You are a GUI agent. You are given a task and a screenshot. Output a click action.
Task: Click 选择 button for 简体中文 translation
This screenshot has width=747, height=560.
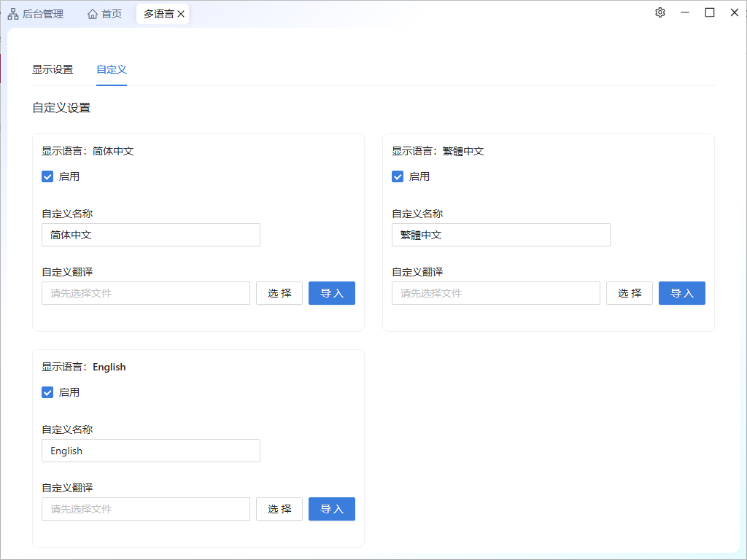tap(279, 293)
